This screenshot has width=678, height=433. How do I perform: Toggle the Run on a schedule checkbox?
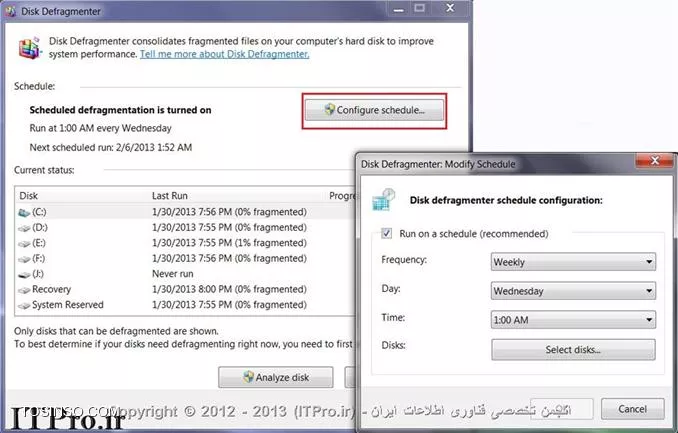387,234
